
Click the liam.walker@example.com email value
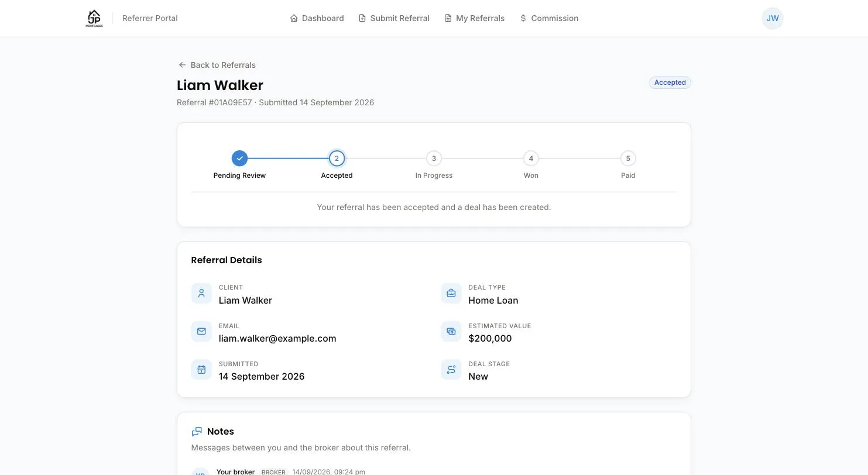277,338
